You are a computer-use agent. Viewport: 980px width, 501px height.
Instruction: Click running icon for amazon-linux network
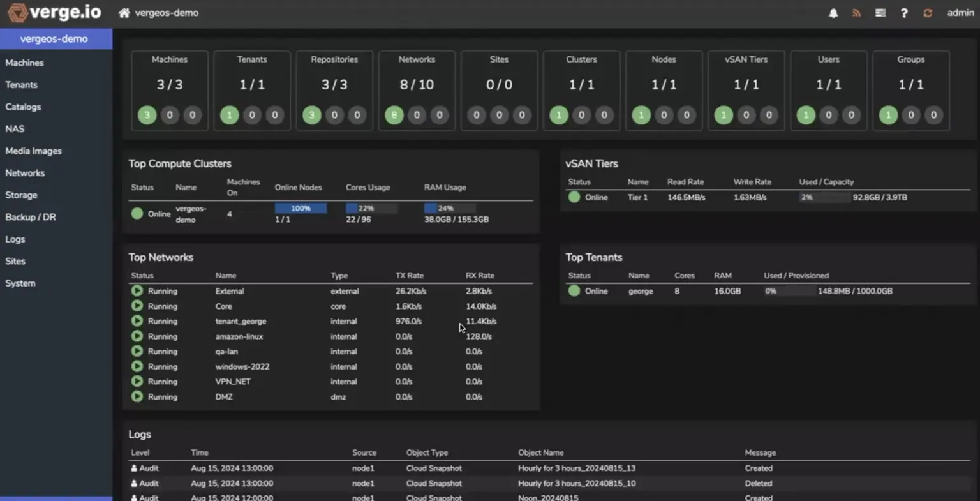coord(137,336)
